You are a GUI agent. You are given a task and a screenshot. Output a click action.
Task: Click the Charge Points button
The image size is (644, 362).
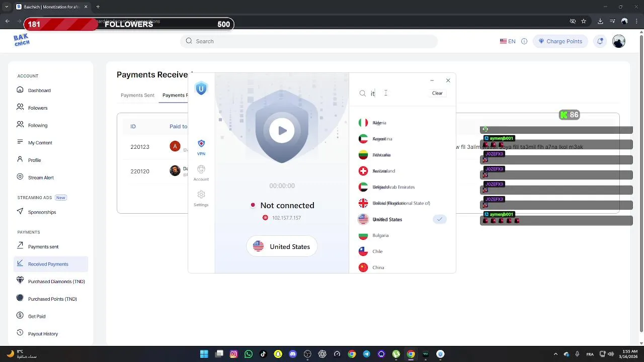pyautogui.click(x=560, y=41)
